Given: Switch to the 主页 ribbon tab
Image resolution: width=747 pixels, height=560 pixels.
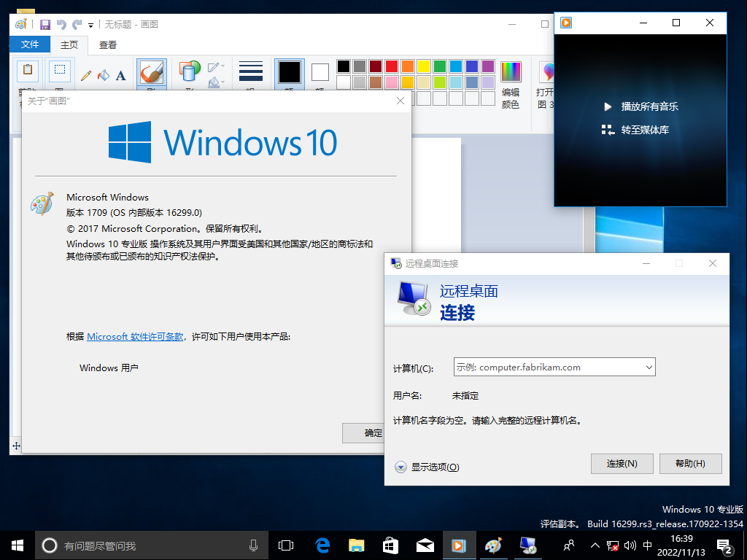Looking at the screenshot, I should (x=69, y=44).
